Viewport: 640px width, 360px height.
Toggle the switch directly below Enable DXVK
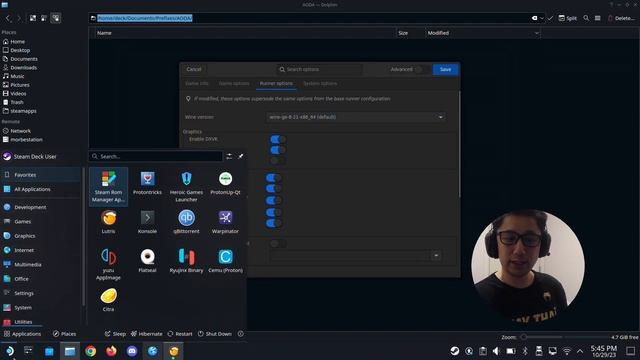278,150
